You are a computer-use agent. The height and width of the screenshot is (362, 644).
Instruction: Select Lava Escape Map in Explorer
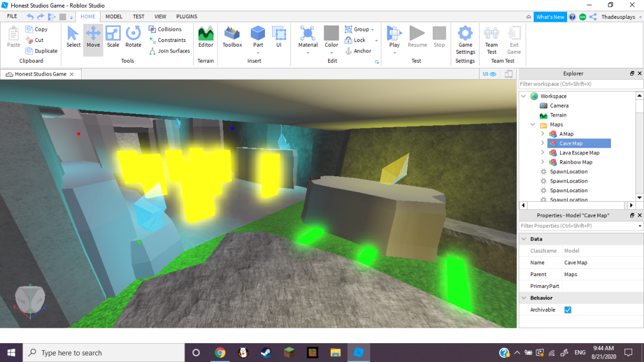click(579, 153)
